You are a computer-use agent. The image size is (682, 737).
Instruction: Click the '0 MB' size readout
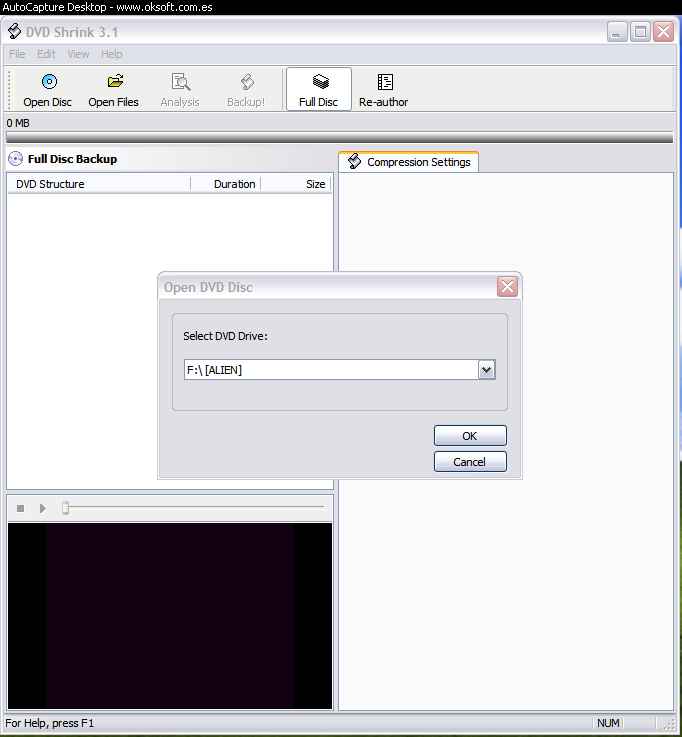(x=18, y=123)
